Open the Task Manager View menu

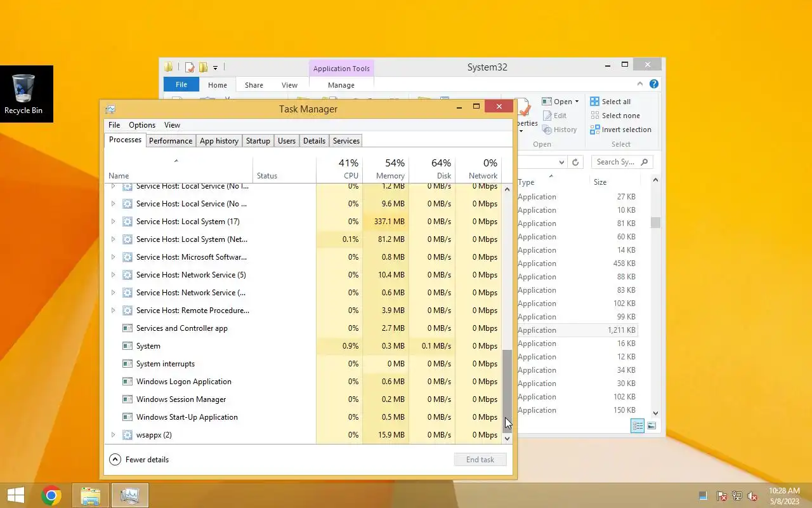172,125
